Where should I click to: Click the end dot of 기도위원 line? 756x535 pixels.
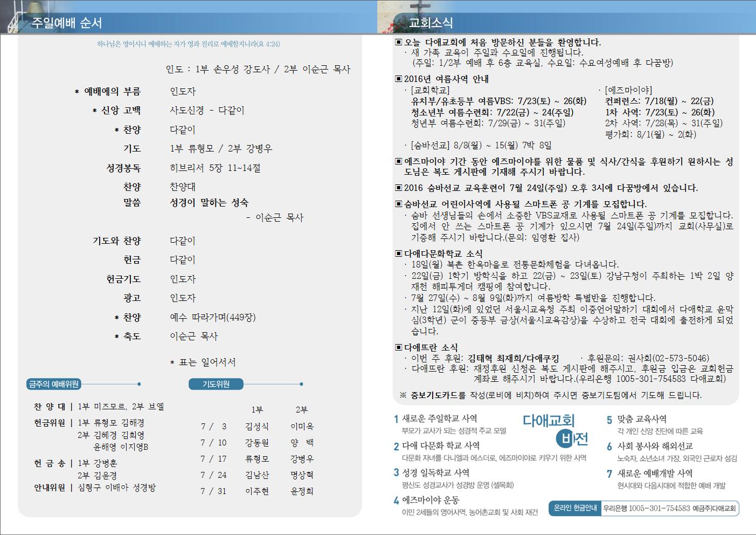tap(301, 384)
